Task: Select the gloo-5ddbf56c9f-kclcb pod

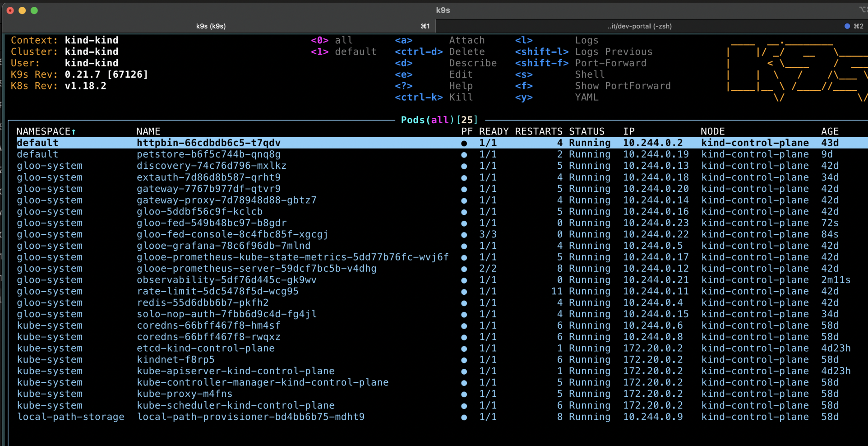Action: pyautogui.click(x=199, y=211)
